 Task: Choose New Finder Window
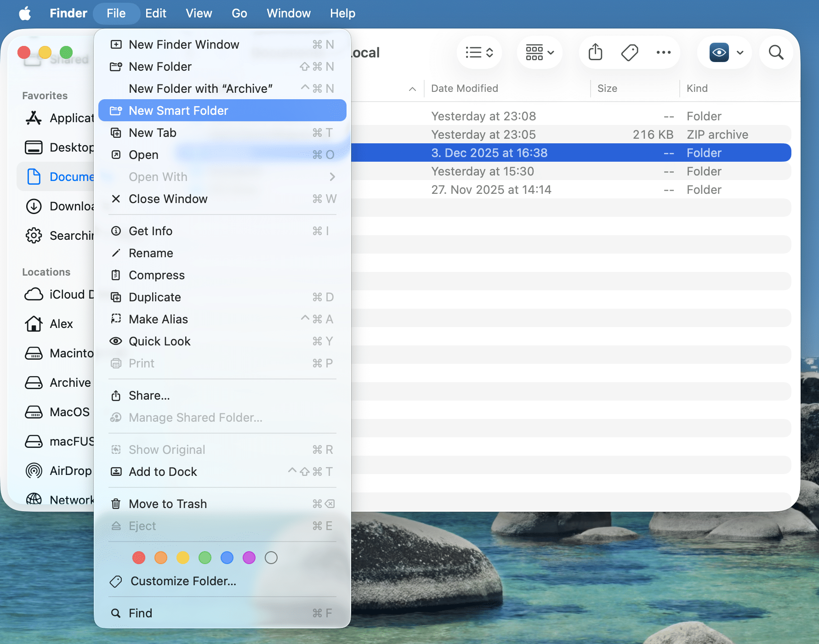click(222, 45)
